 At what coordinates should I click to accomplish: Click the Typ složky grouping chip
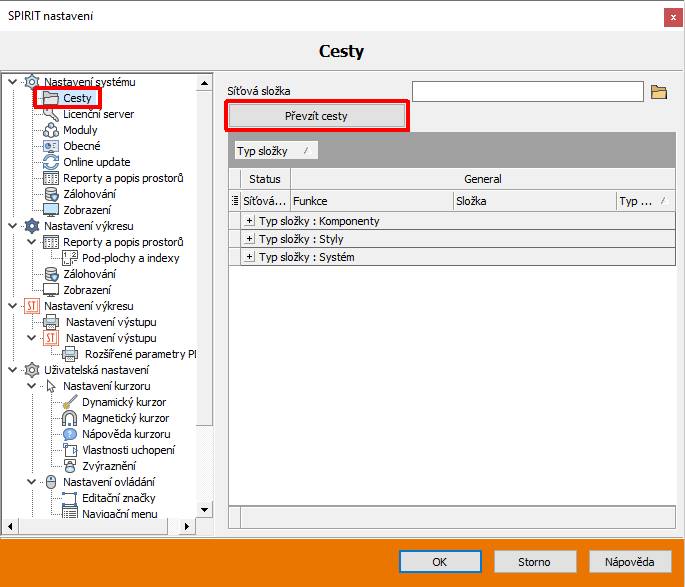276,151
